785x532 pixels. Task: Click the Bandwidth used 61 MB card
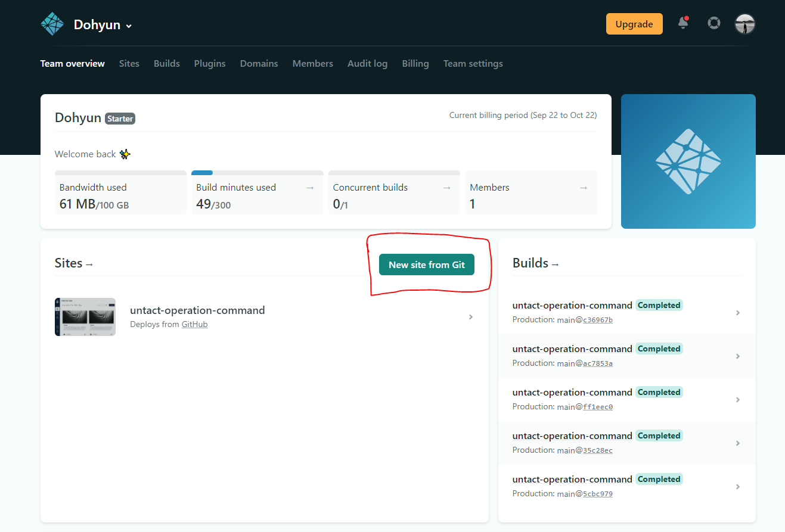click(120, 192)
